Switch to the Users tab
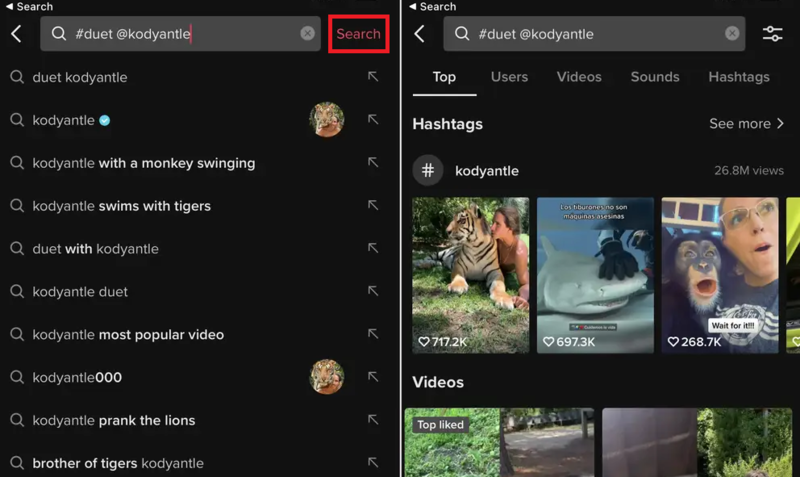Screen dimensions: 800x477 pyautogui.click(x=509, y=77)
